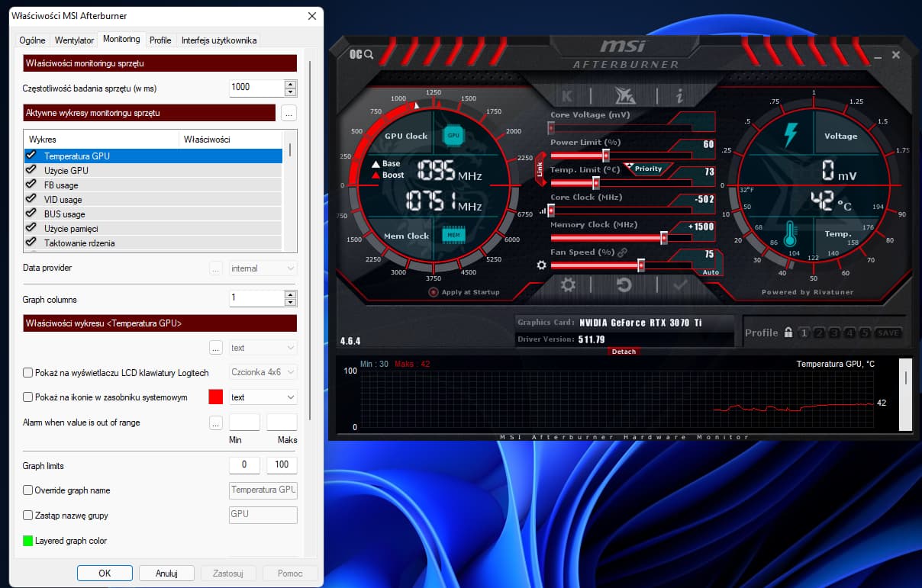Open the information 'i' icon
The height and width of the screenshot is (588, 922).
679,95
